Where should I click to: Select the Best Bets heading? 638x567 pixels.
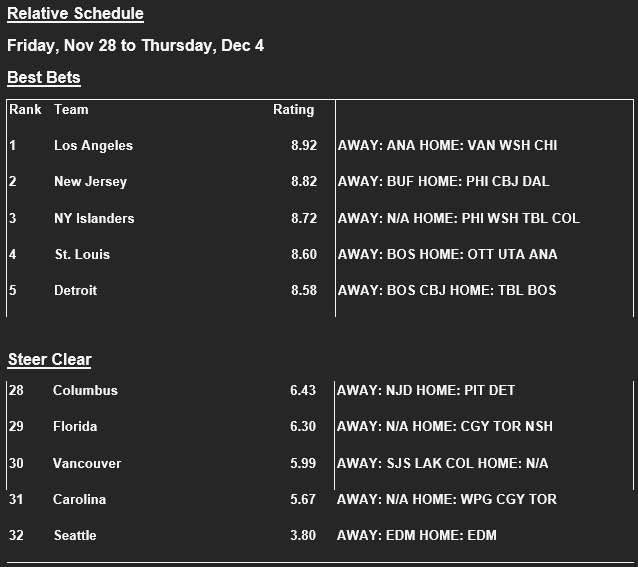(44, 77)
